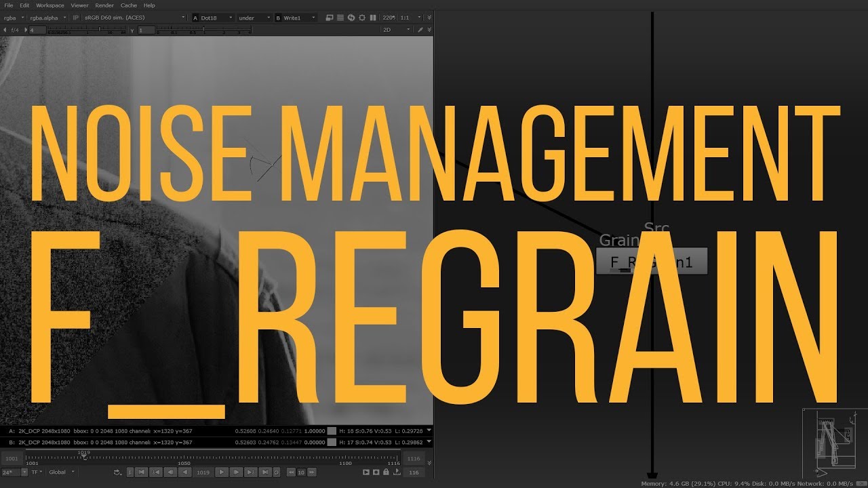
Task: Step back one frame
Action: (x=170, y=472)
